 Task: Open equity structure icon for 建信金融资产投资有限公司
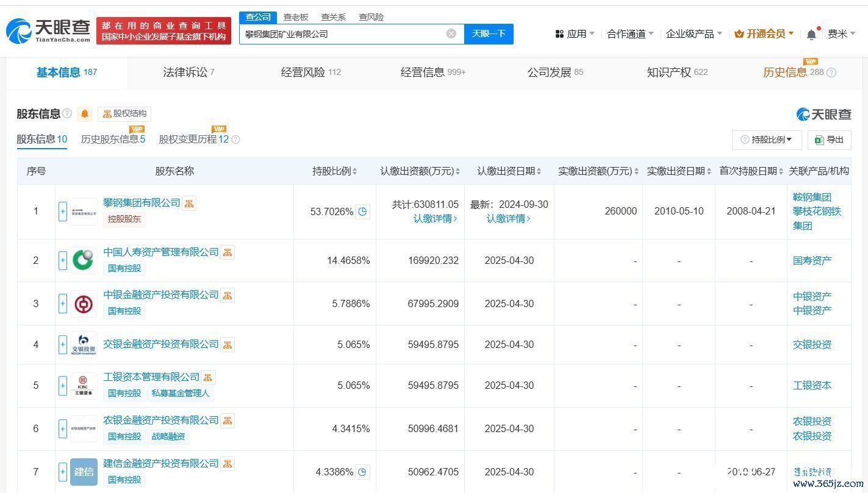point(228,464)
